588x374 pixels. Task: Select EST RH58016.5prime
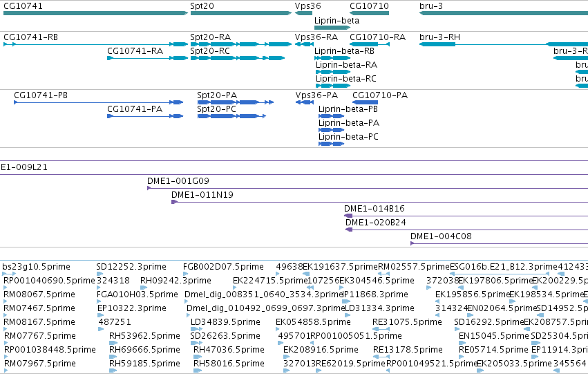(x=229, y=364)
